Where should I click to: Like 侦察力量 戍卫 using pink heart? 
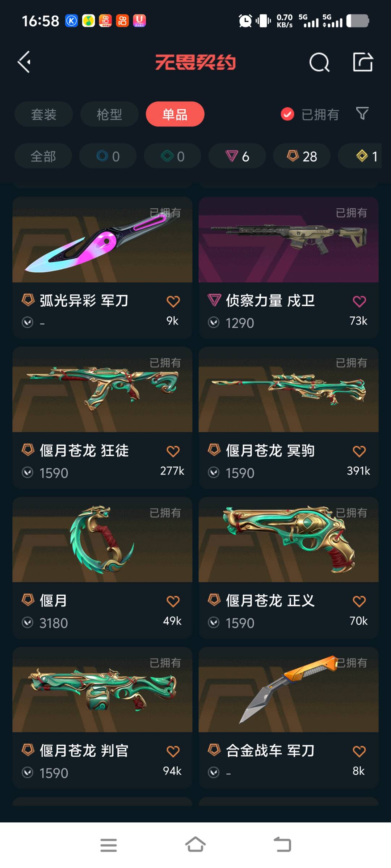tap(359, 301)
